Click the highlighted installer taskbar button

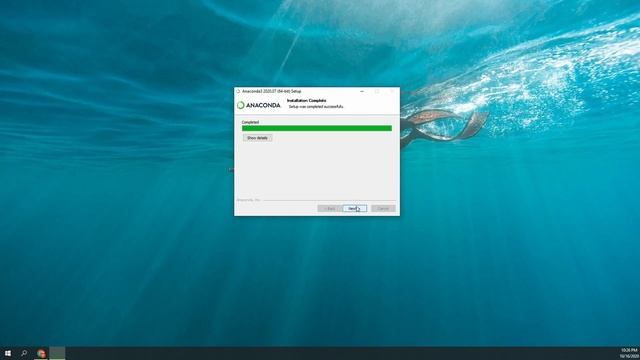[x=57, y=353]
